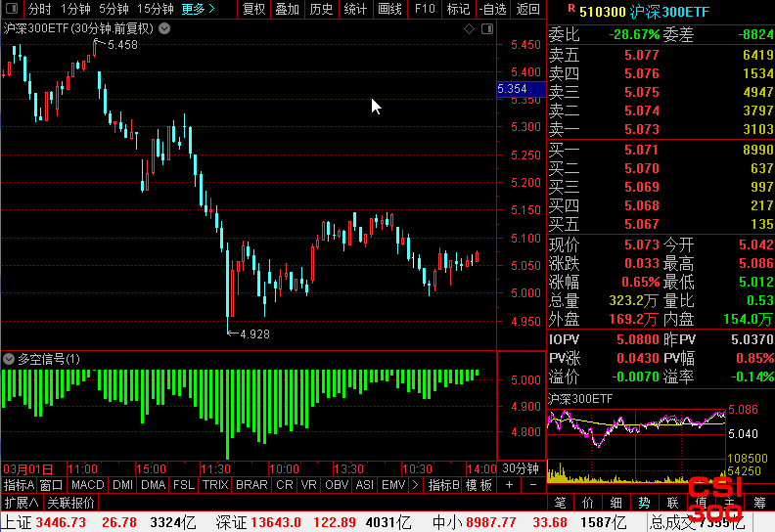
Task: Select the BRAR indicator
Action: [x=251, y=485]
